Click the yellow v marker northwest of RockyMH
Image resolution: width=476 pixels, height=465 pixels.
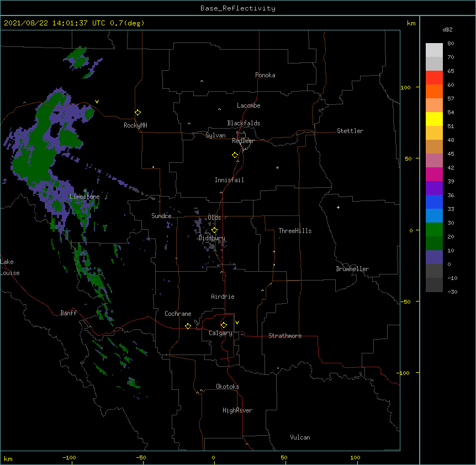tap(97, 102)
